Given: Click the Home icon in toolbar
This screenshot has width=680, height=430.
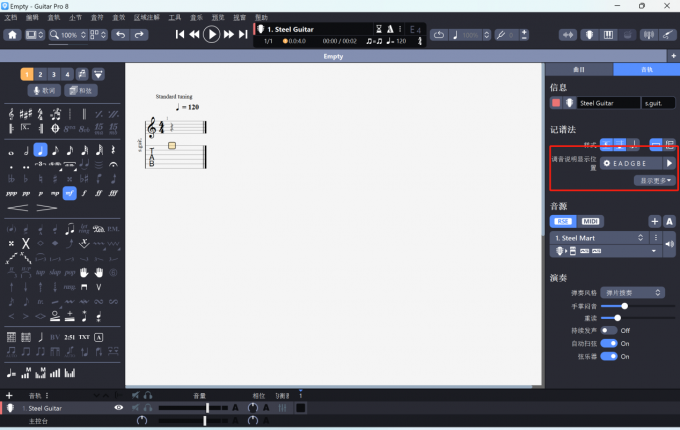Looking at the screenshot, I should (x=12, y=35).
